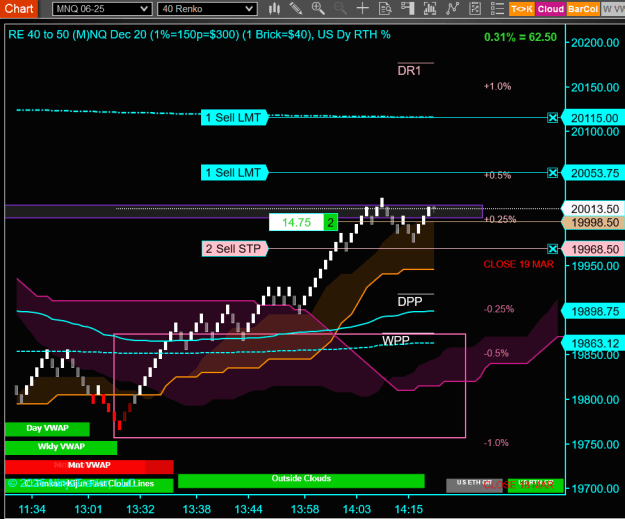
Task: Click the 19968.50 stop price tag
Action: pyautogui.click(x=593, y=249)
